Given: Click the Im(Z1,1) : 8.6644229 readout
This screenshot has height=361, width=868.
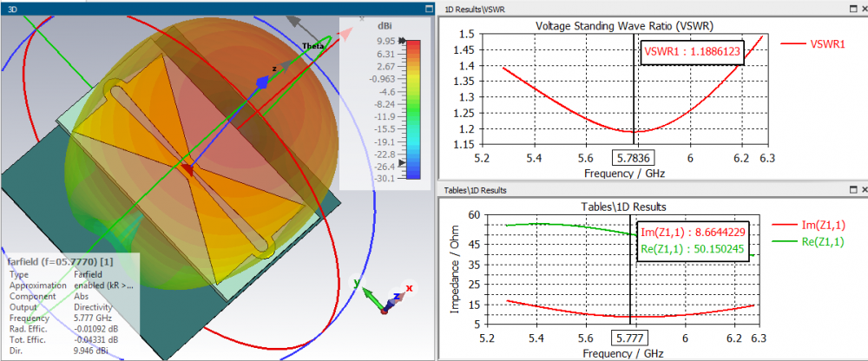Looking at the screenshot, I should tap(693, 233).
